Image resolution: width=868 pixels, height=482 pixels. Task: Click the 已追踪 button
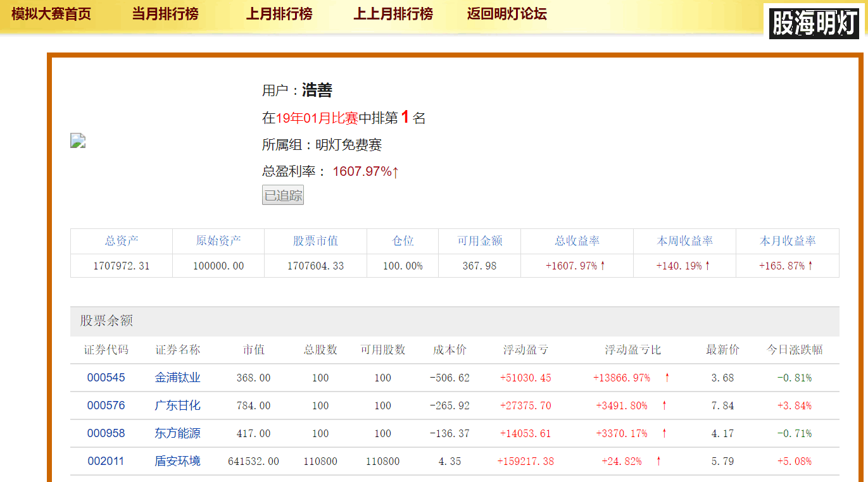(x=283, y=195)
